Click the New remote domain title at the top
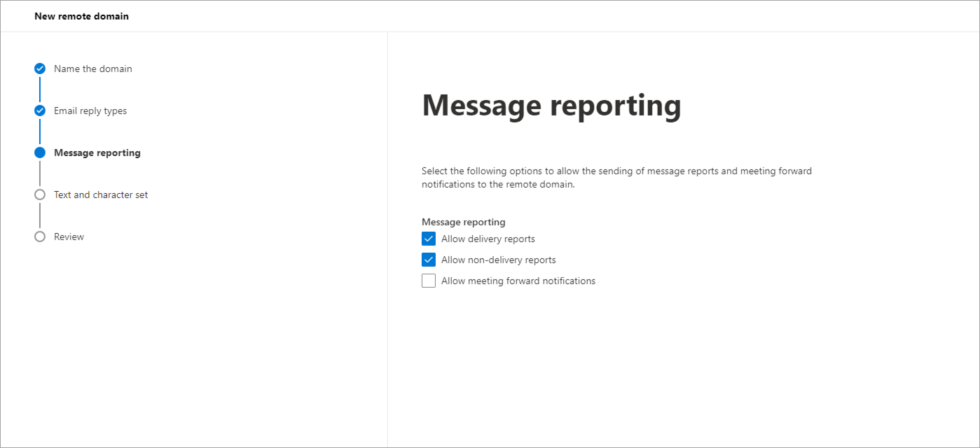 pos(81,16)
